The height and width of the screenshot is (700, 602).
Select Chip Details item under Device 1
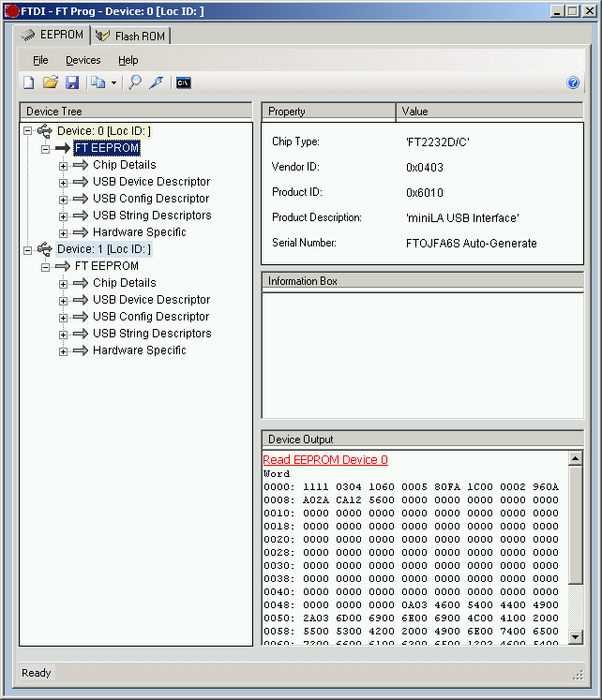coord(125,283)
